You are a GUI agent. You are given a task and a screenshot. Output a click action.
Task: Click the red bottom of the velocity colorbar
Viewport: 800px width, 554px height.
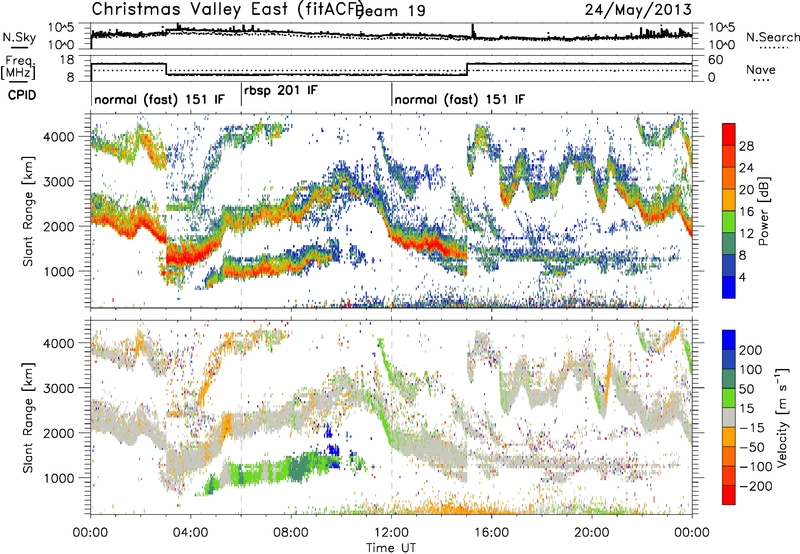[x=729, y=495]
